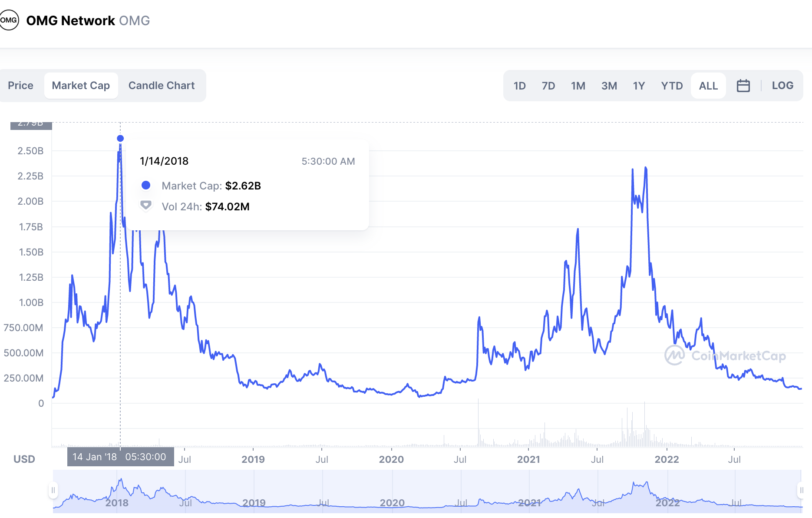Switch to the Price tab
This screenshot has height=518, width=812.
(x=20, y=86)
